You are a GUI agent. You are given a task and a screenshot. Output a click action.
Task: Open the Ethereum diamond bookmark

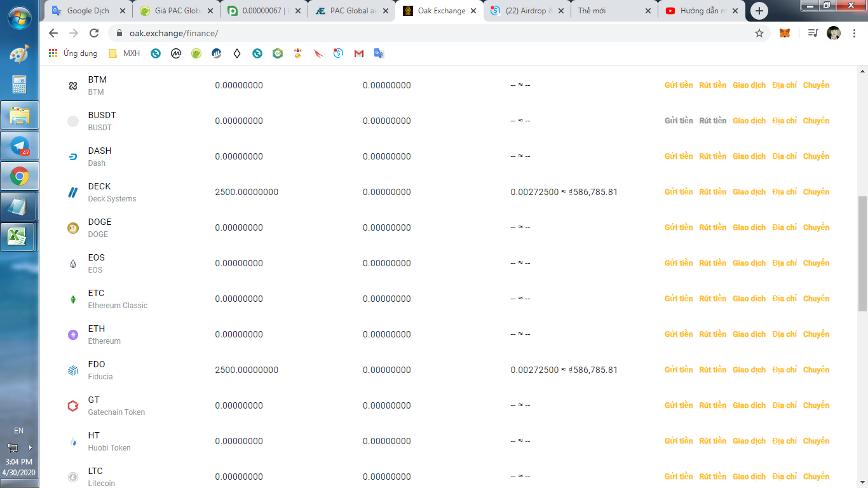[x=237, y=53]
